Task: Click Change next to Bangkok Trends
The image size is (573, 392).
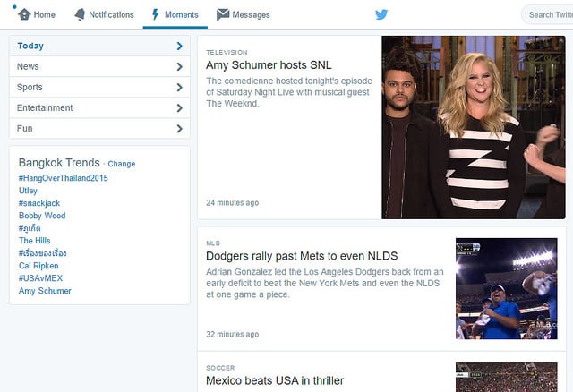Action: tap(122, 164)
